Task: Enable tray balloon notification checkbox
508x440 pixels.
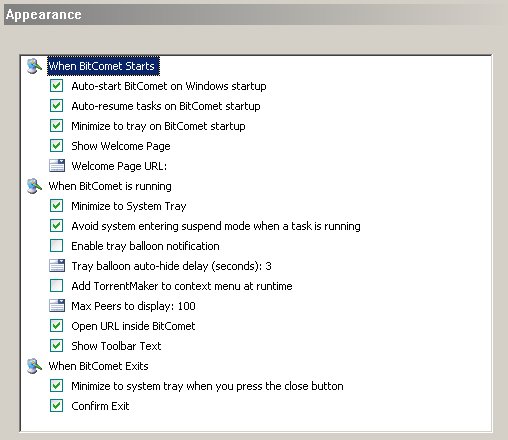Action: (56, 246)
